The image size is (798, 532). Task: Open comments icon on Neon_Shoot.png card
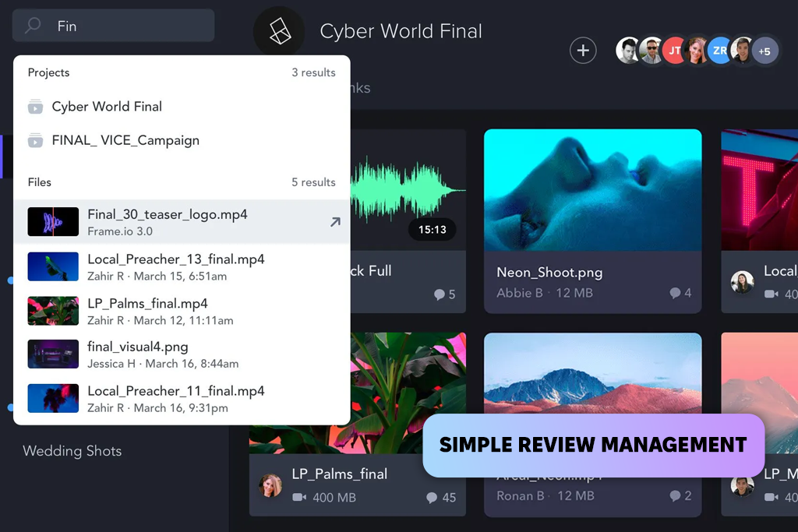[675, 293]
